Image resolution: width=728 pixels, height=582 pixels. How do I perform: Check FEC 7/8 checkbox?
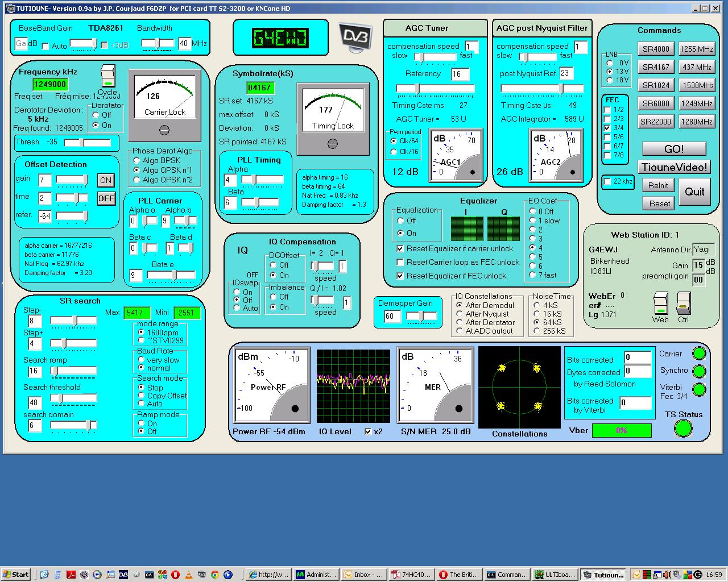(x=607, y=155)
